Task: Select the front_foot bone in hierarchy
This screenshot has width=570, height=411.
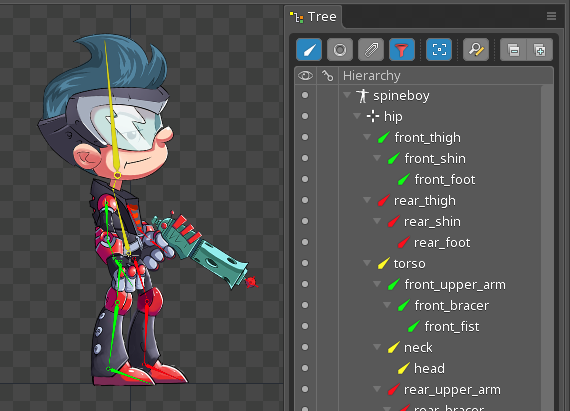Action: 445,180
